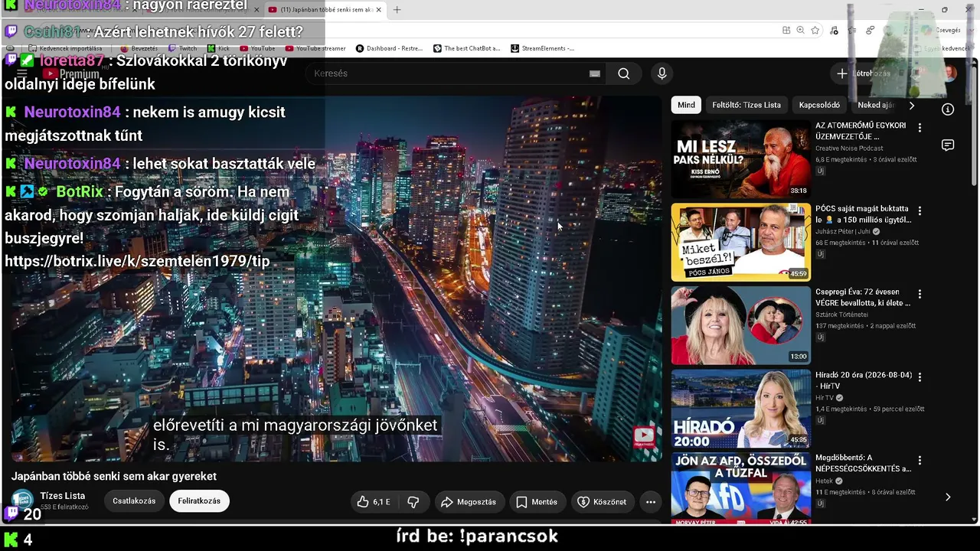Image resolution: width=980 pixels, height=551 pixels.
Task: Open the Kick bookmark
Action: [x=218, y=48]
